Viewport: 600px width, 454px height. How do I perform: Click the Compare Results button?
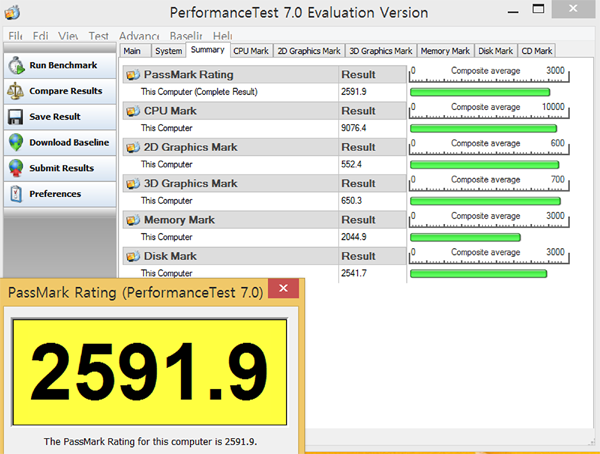point(60,91)
